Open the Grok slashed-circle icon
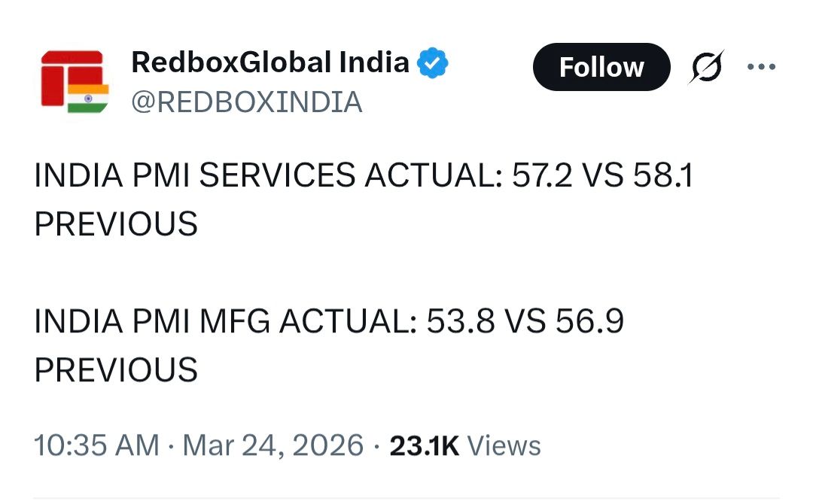This screenshot has width=813, height=504. click(x=707, y=68)
